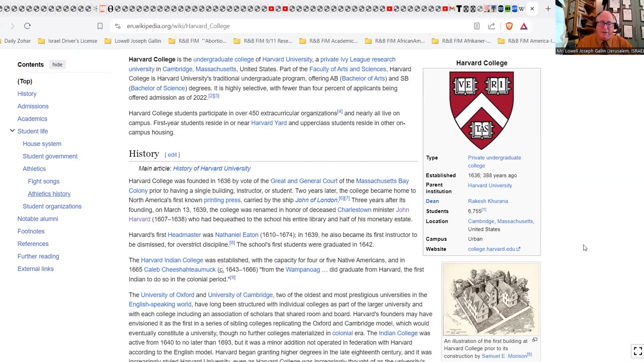Visit college.harvard.edu website link
Viewport: 644px width, 362px height.
tap(494, 249)
